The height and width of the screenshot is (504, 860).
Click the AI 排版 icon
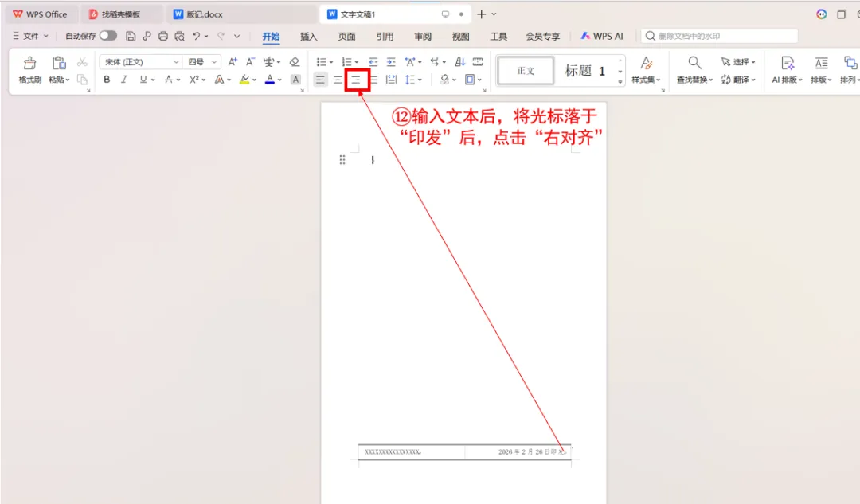788,63
